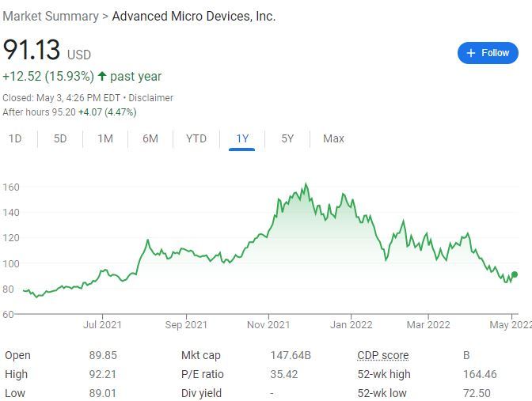This screenshot has width=532, height=401.
Task: Click the 91.13 stock price
Action: (32, 50)
